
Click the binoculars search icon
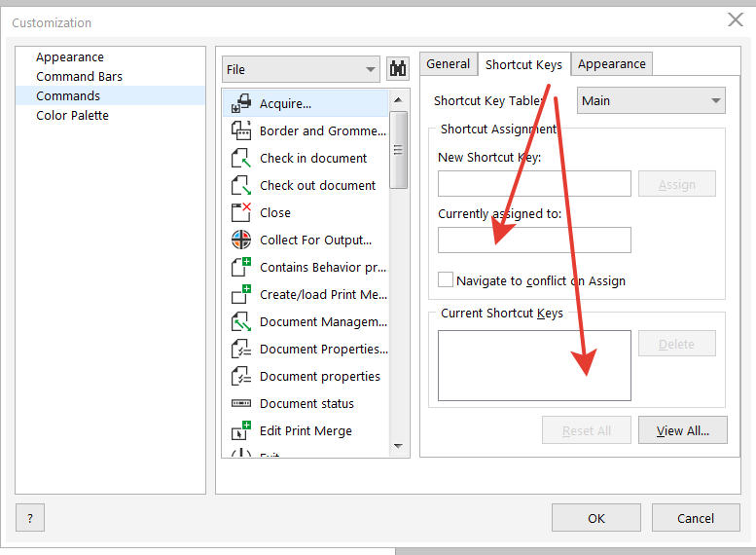point(398,68)
